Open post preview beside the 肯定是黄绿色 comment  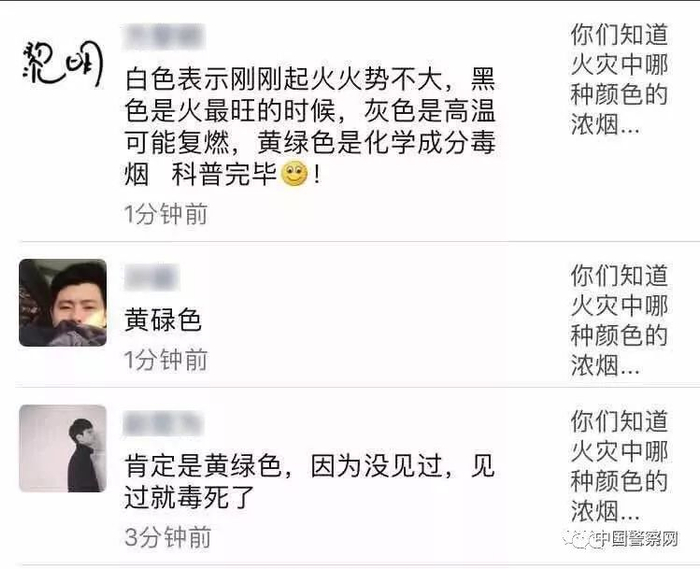click(x=620, y=466)
